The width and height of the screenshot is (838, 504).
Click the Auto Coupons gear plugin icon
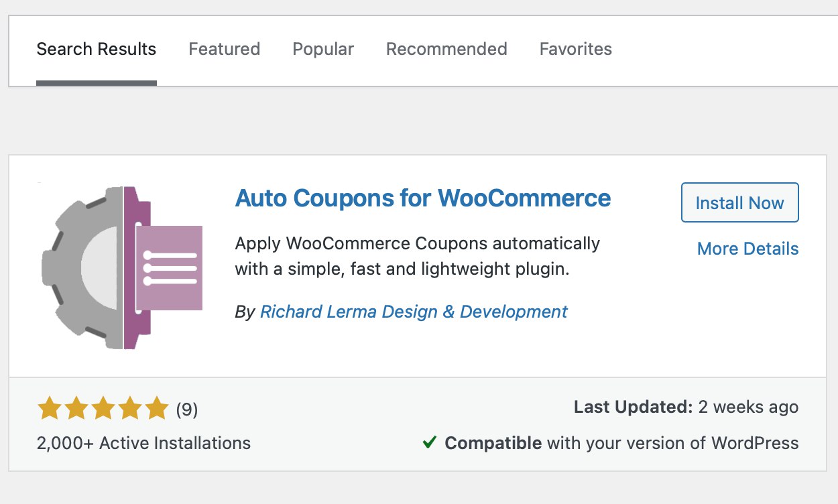tap(122, 267)
